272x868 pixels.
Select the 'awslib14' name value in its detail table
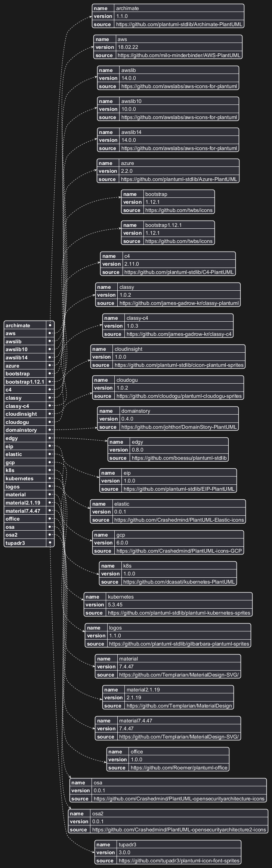[131, 132]
